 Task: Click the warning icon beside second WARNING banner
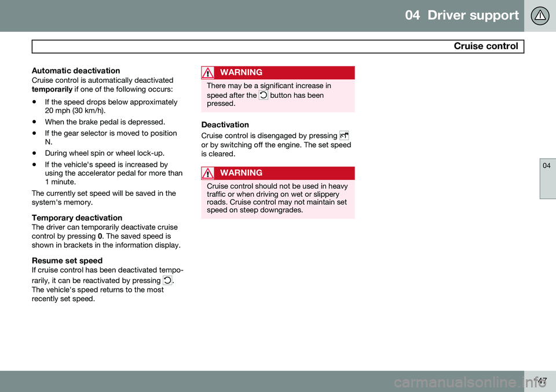coord(207,173)
